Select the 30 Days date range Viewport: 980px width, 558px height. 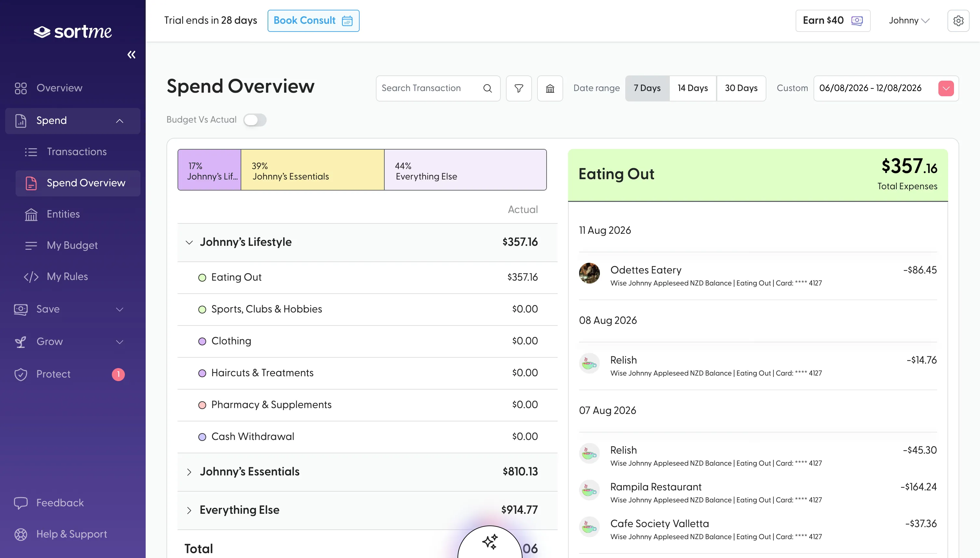pyautogui.click(x=741, y=88)
